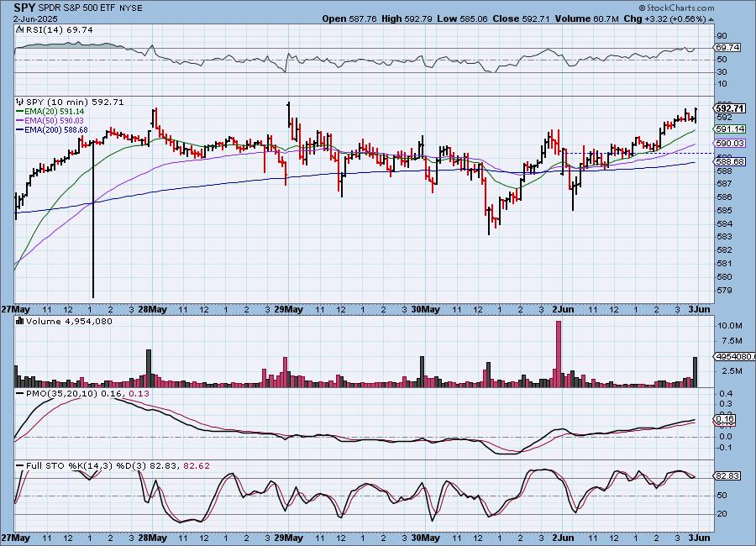The height and width of the screenshot is (546, 756).
Task: Click the 82.83 stochastic tag on the right axis
Action: coord(727,476)
